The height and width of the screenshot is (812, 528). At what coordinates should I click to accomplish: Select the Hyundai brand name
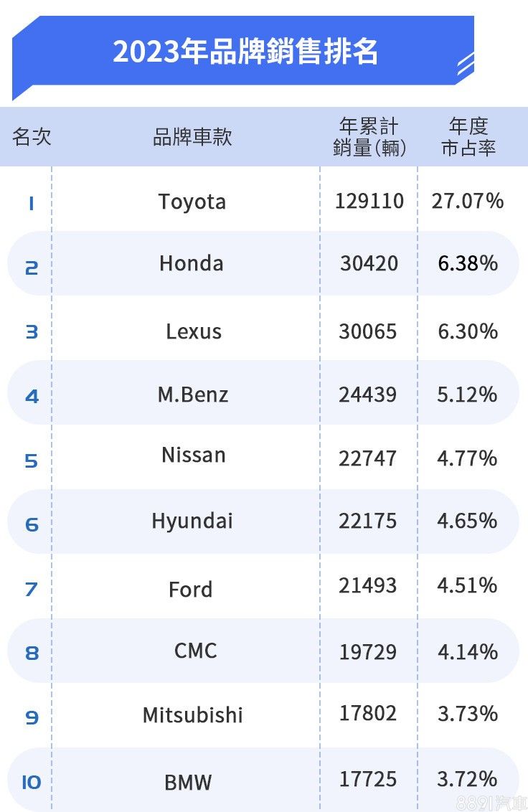pyautogui.click(x=192, y=521)
